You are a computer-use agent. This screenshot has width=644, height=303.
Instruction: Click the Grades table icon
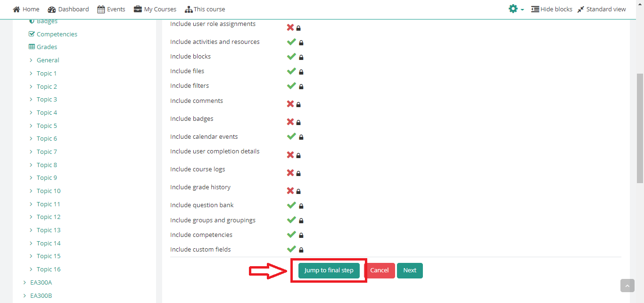[32, 47]
